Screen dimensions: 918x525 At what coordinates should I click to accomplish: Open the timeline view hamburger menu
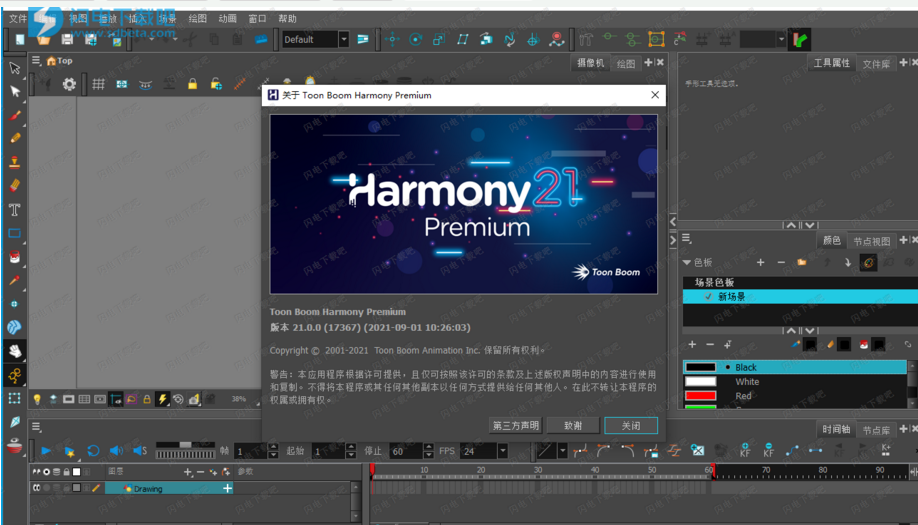tap(36, 427)
